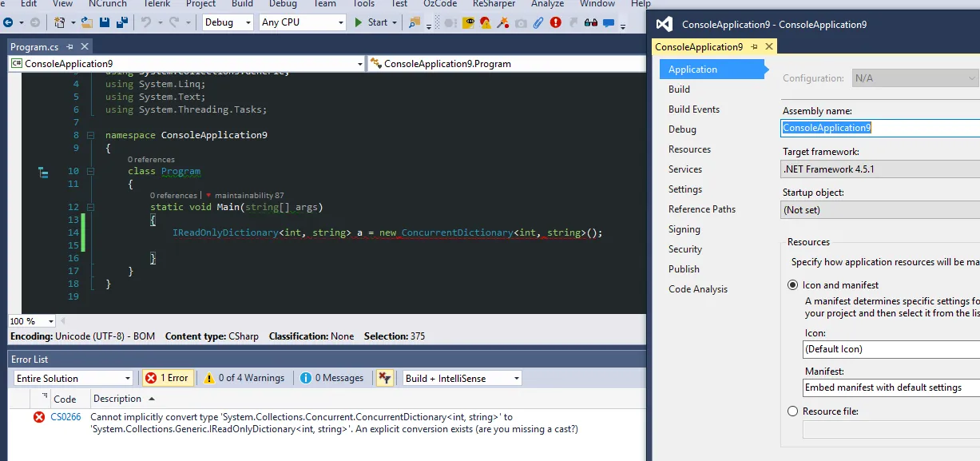Select the Resource file radio button
The height and width of the screenshot is (461, 980).
pyautogui.click(x=793, y=411)
